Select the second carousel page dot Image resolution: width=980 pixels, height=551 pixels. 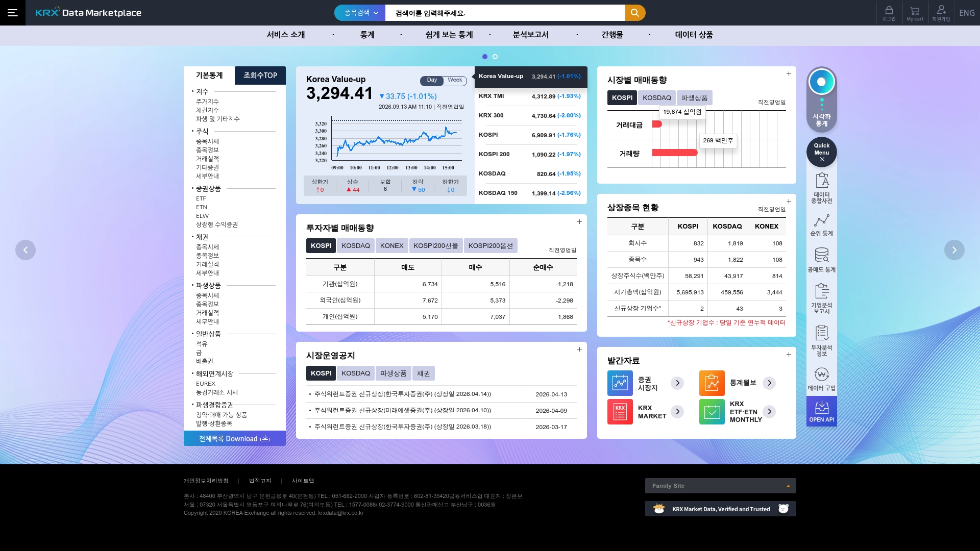[x=495, y=57]
